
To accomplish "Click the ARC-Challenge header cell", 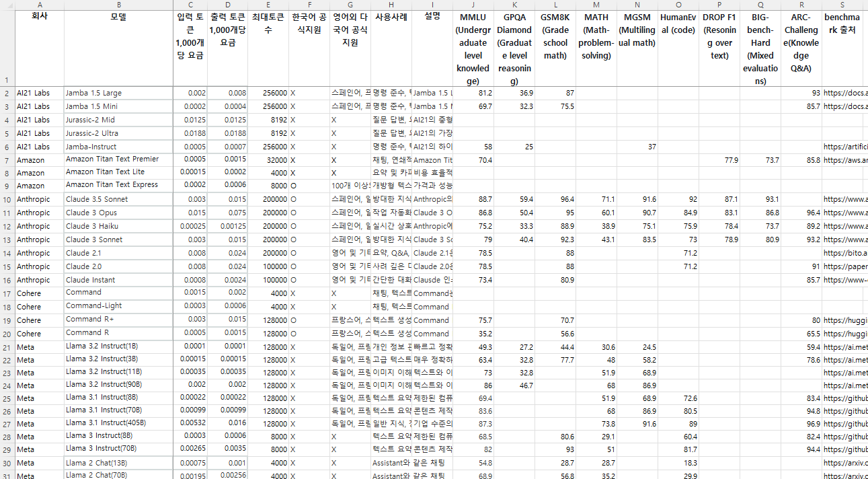I will 801,48.
